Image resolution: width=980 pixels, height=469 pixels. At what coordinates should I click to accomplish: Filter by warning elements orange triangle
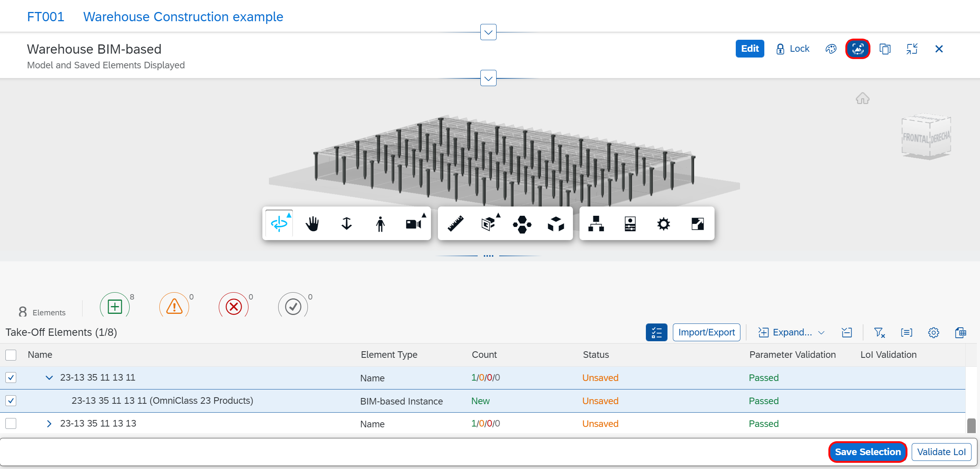[x=174, y=307]
